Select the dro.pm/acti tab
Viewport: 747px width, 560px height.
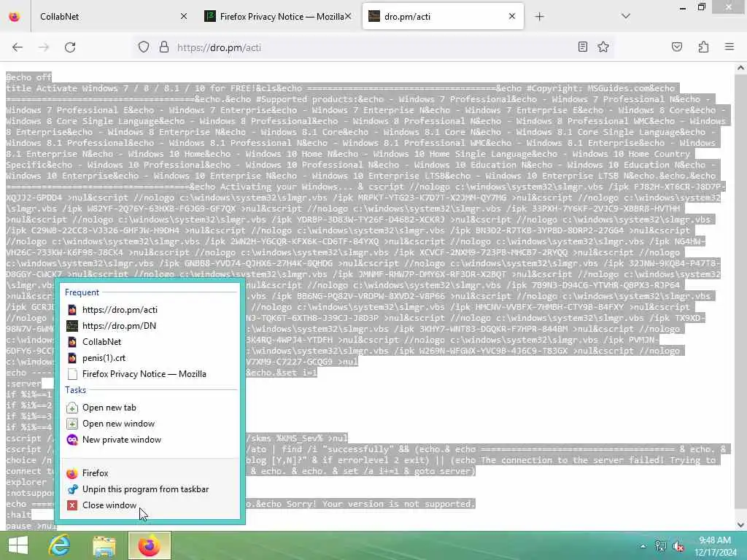click(x=443, y=16)
